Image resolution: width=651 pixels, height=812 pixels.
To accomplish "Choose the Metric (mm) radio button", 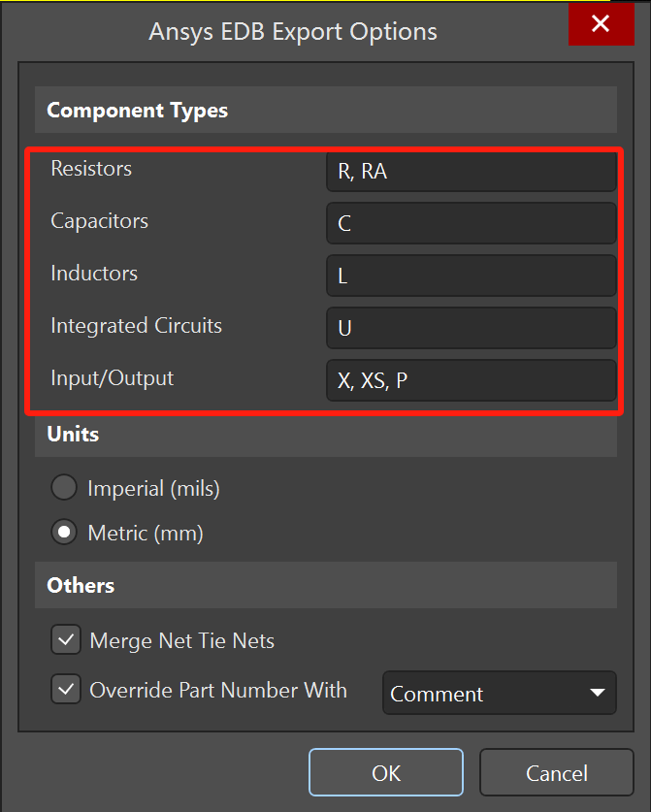I will pos(65,533).
